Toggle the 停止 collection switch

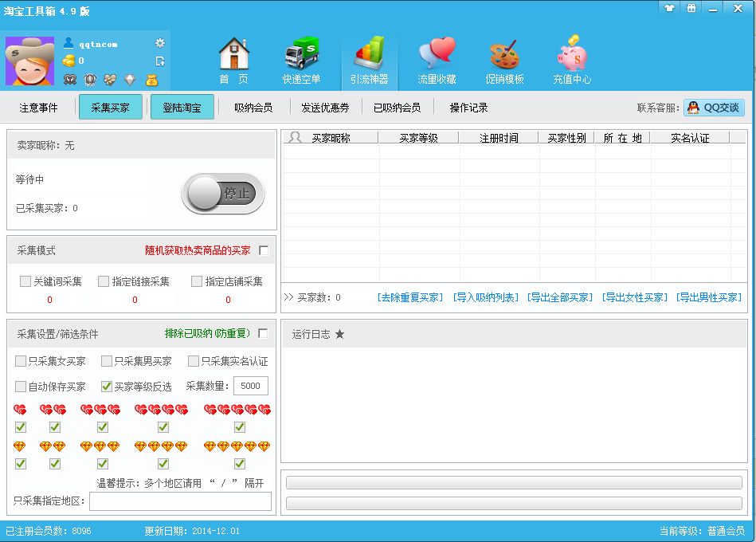point(223,194)
